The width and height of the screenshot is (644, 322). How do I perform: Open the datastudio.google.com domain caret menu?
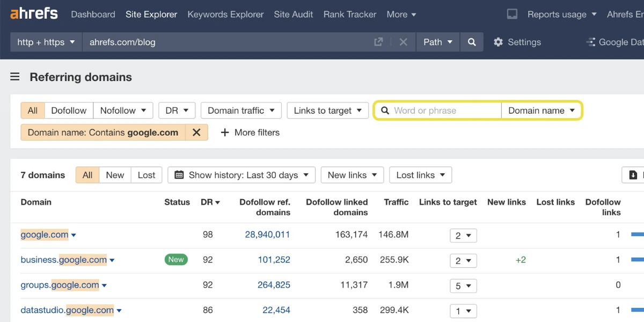pos(119,310)
